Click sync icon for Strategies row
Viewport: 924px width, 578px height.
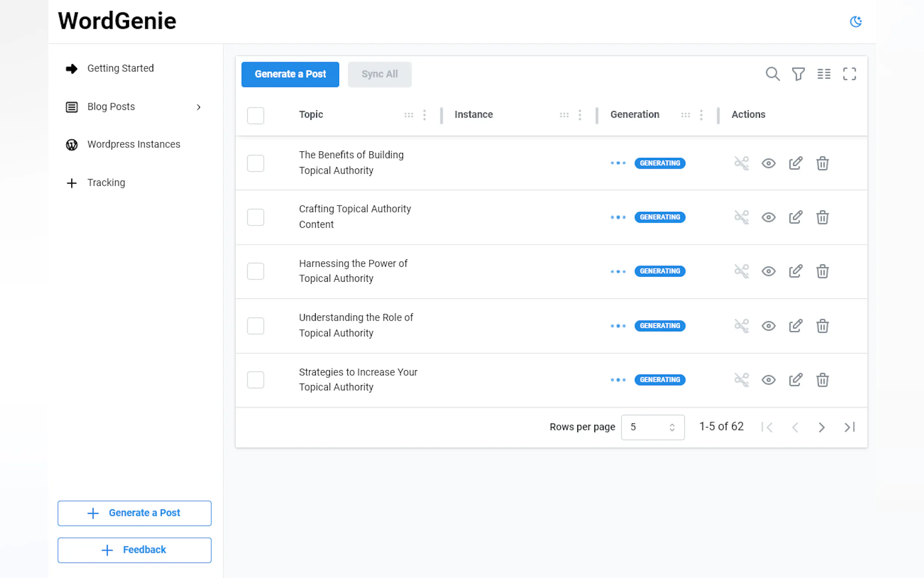tap(741, 380)
